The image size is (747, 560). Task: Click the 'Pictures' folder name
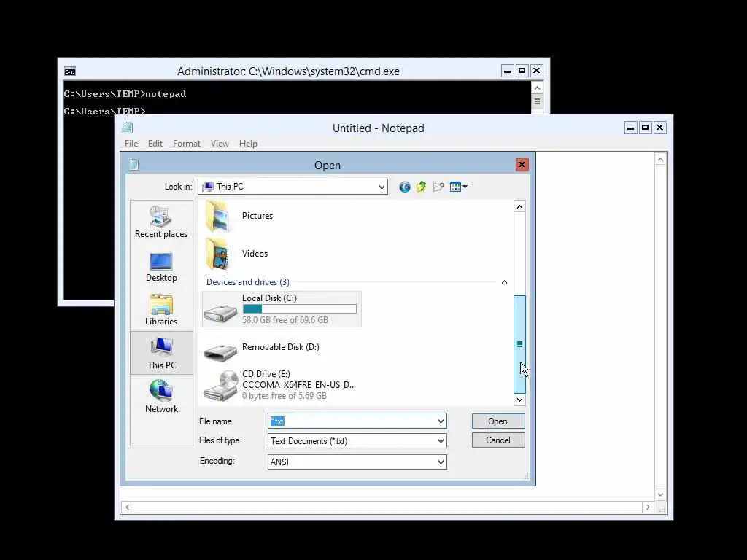coord(258,216)
